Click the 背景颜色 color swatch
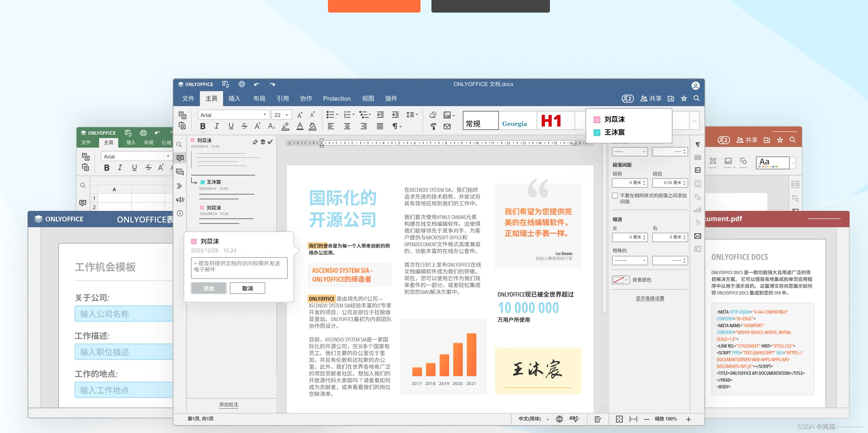This screenshot has height=433, width=868. pos(618,280)
